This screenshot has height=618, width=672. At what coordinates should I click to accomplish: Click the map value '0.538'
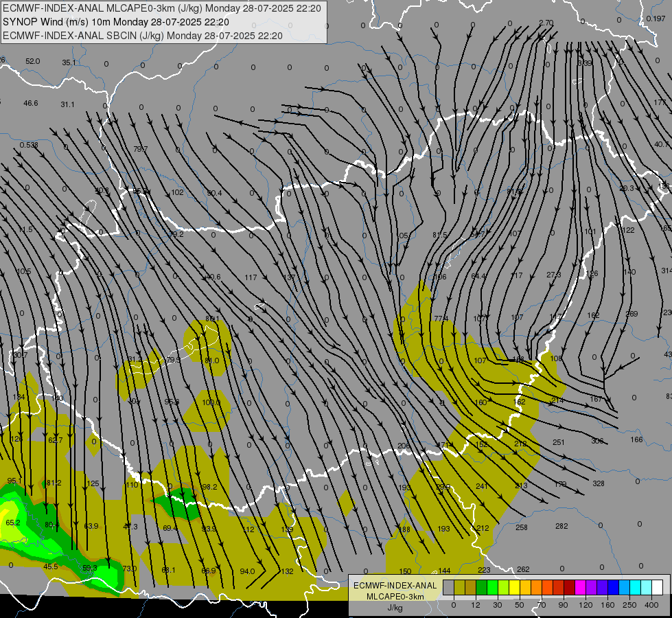(x=29, y=145)
